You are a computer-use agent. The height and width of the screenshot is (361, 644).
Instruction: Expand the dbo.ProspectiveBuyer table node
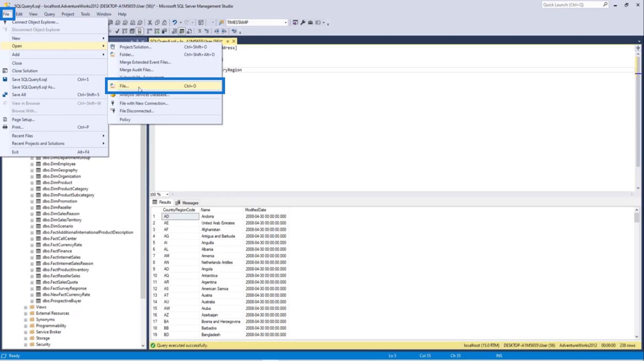32,301
